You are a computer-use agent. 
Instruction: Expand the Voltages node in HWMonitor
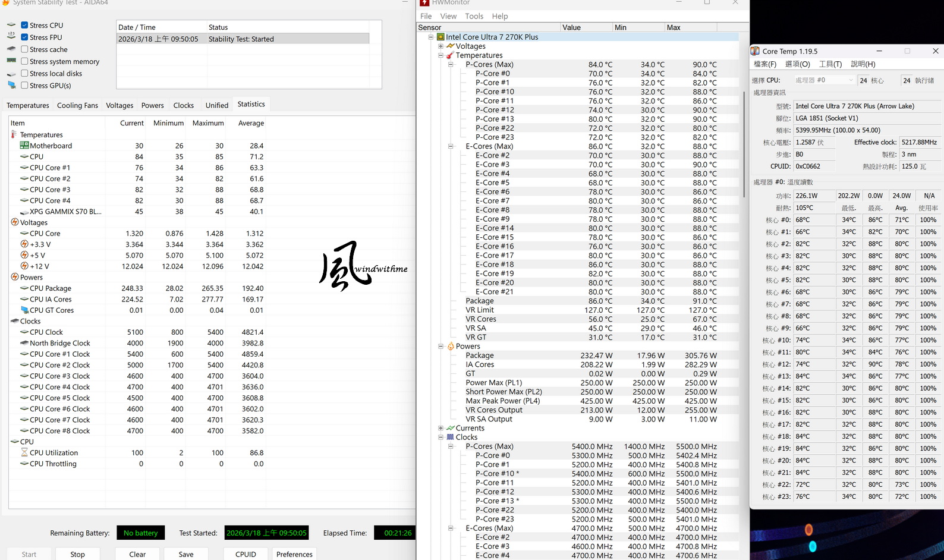(440, 46)
